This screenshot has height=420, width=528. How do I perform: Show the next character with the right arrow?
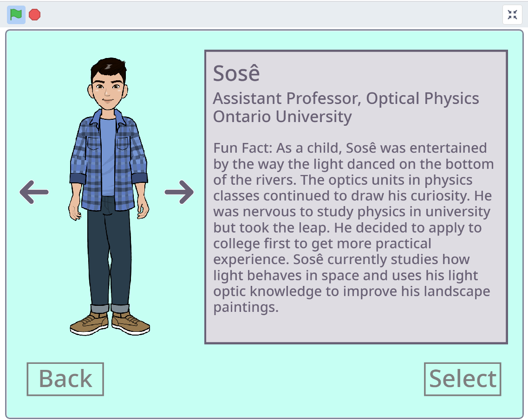[179, 192]
